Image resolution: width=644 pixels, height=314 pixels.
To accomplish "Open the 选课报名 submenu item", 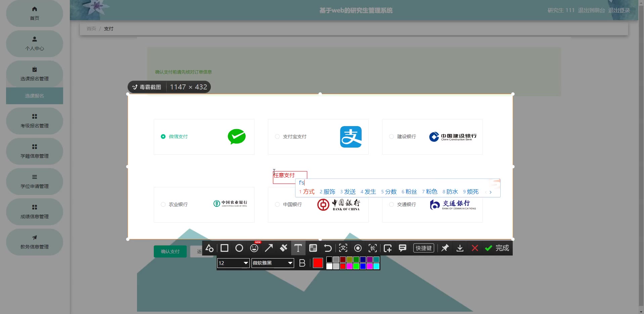I will 35,96.
